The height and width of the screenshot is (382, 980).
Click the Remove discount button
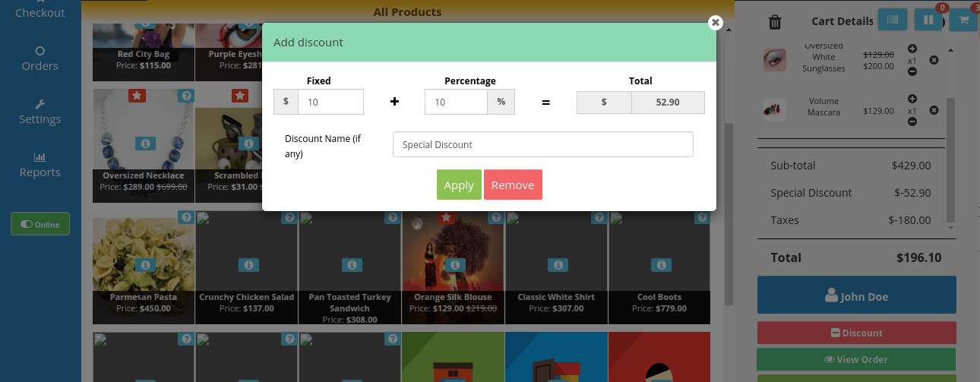click(513, 185)
